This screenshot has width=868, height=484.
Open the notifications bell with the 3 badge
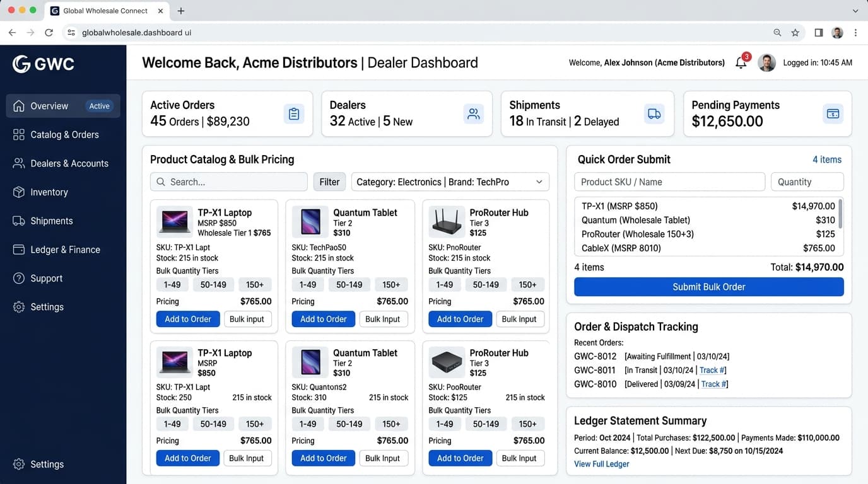[x=742, y=62]
